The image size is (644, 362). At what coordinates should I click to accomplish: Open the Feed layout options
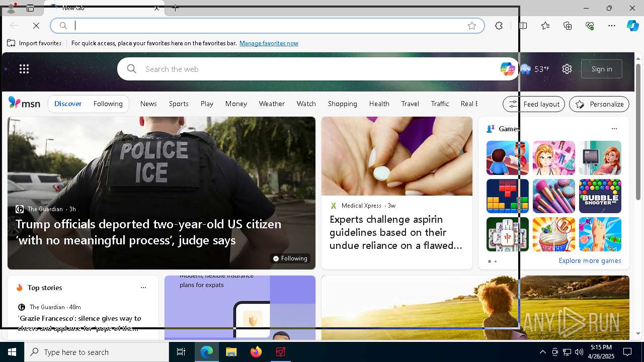coord(534,104)
